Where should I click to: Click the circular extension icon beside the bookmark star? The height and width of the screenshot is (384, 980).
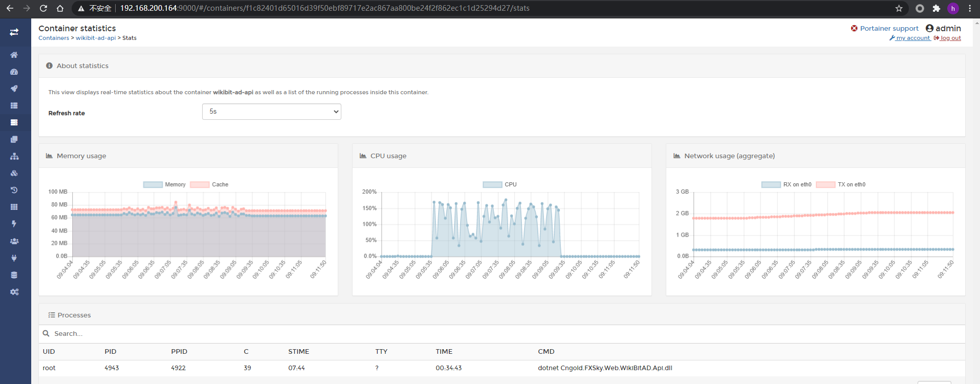click(920, 8)
